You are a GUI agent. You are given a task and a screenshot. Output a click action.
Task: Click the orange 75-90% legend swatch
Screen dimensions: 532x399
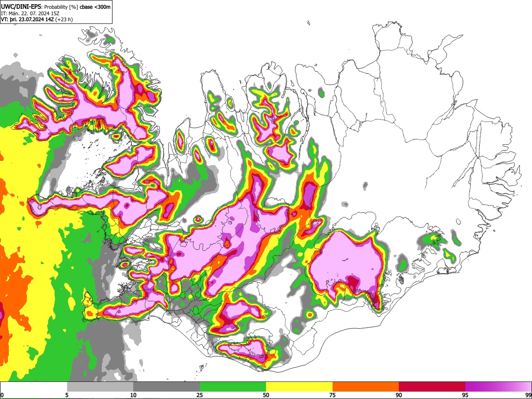365,387
